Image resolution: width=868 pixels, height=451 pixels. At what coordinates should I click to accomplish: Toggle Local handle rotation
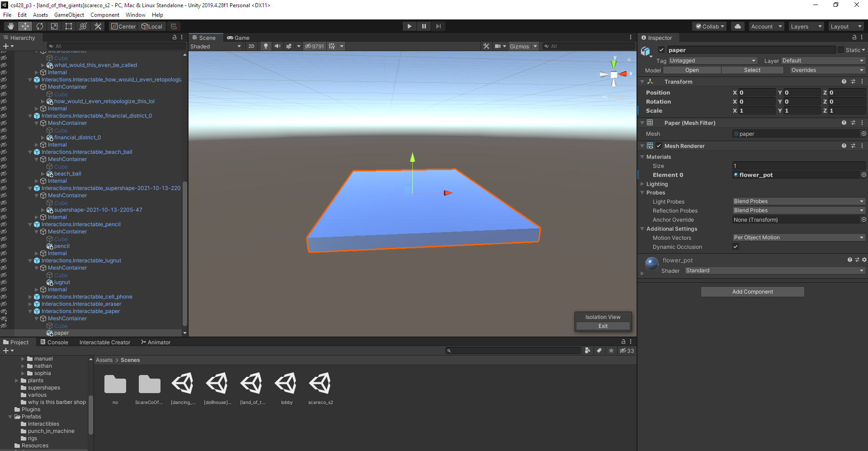[152, 26]
